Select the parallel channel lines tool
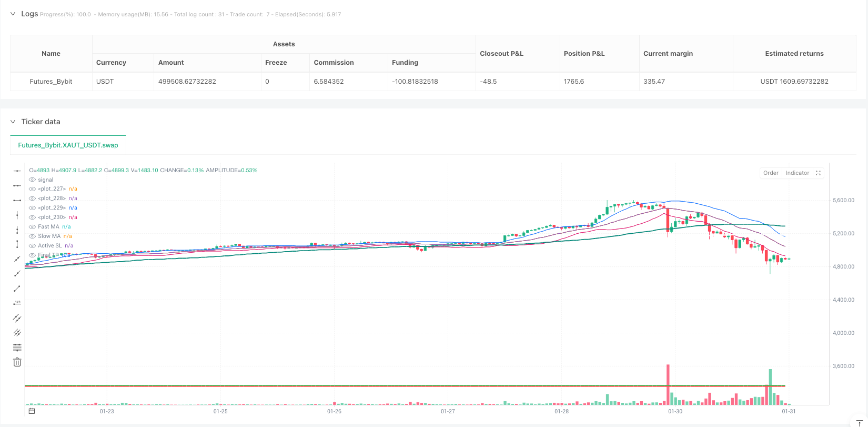This screenshot has width=868, height=427. point(17,318)
